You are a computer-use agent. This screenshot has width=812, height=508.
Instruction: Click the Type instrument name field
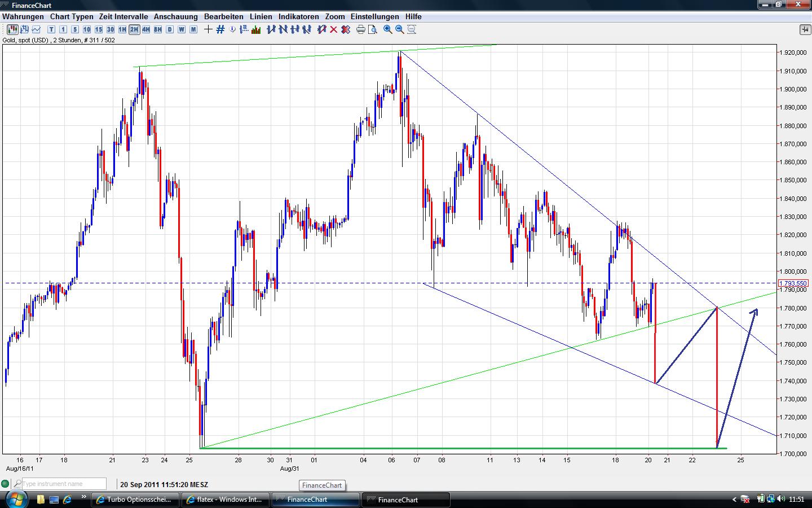(63, 484)
